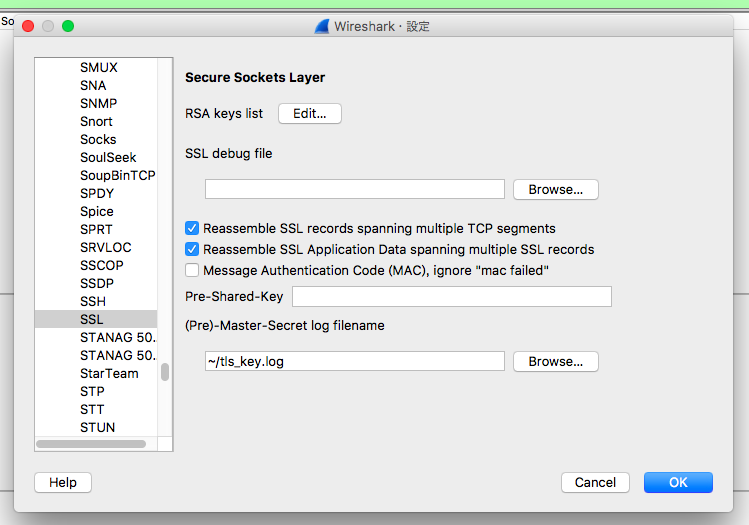Open the Help button
Screen dimensions: 749x525
(x=63, y=482)
